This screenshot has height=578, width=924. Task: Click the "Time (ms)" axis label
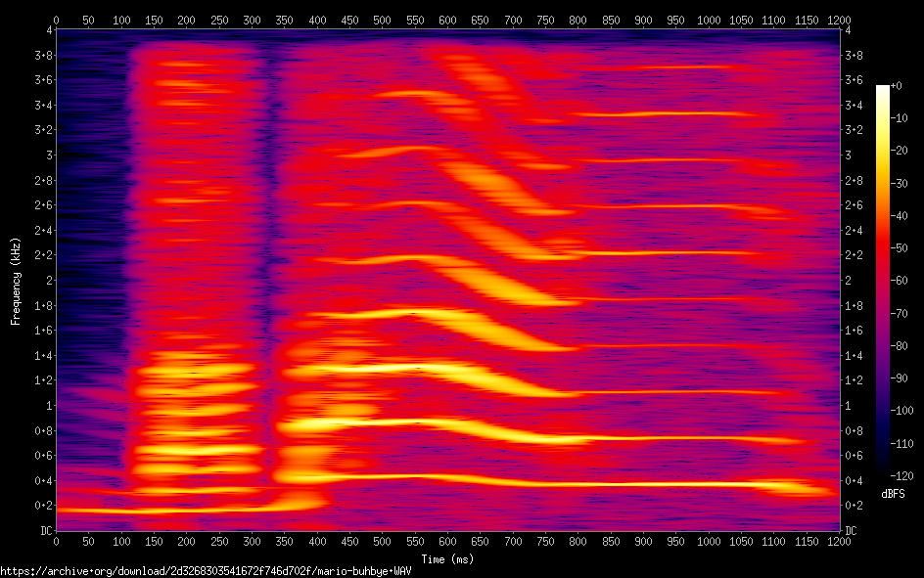coord(446,558)
